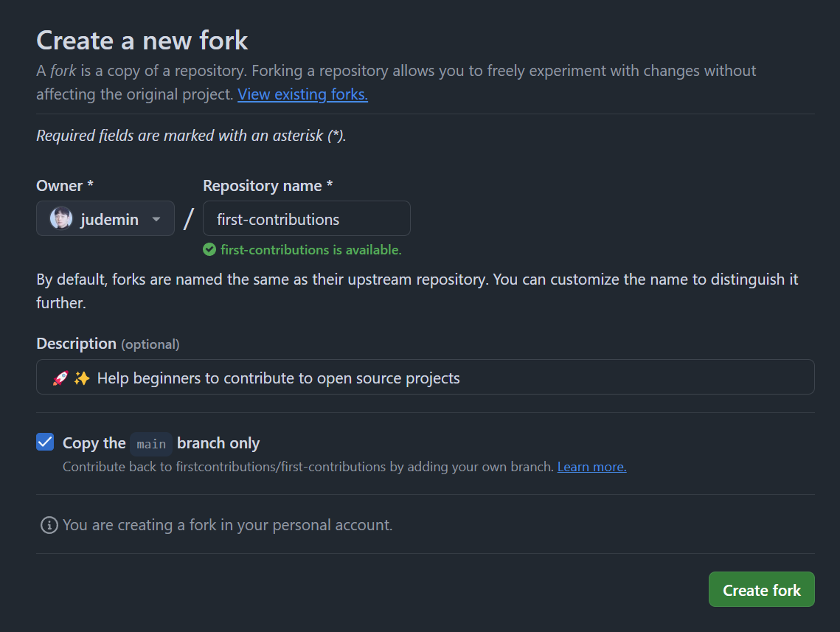This screenshot has height=632, width=840.
Task: Click the green availability checkmark icon
Action: (x=209, y=250)
